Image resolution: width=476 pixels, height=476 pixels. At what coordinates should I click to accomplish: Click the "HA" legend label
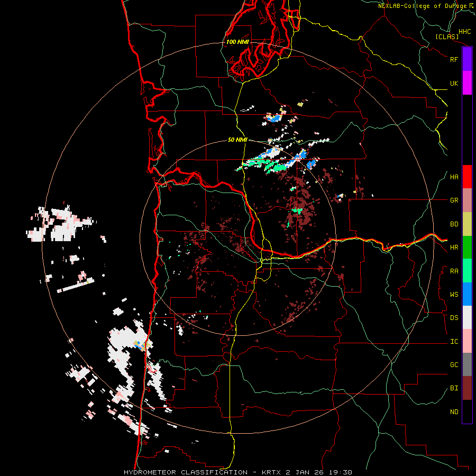pyautogui.click(x=454, y=177)
